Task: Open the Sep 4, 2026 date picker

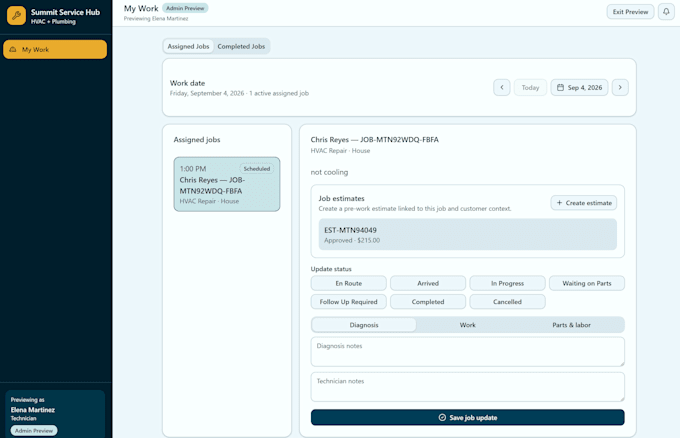Action: (579, 88)
